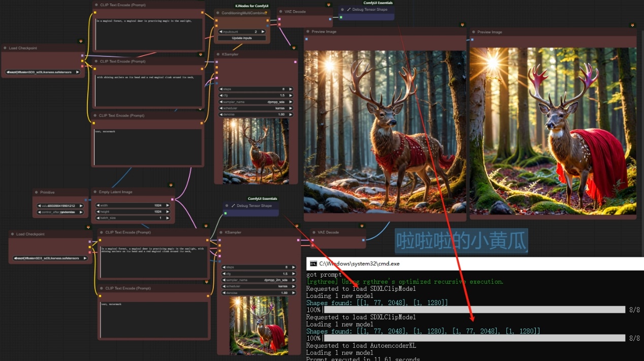The image size is (644, 361).
Task: Click the pencil icon on Debug Tensor Shape beside VAE Decode
Action: (349, 10)
